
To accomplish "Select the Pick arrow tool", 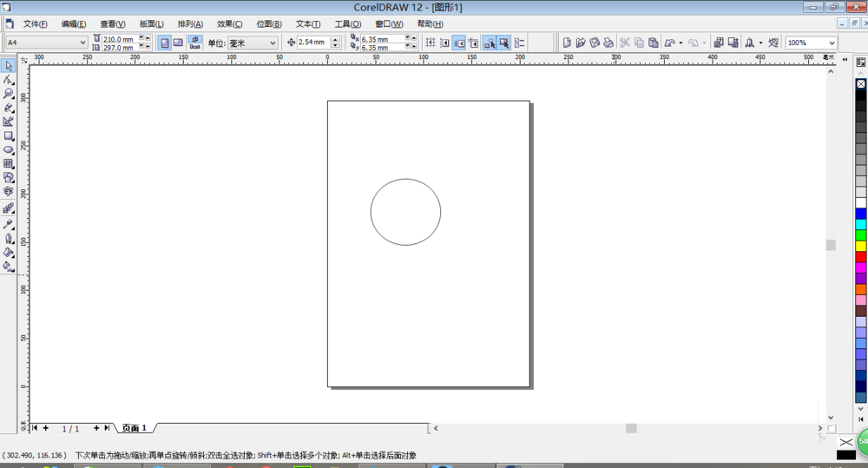I will coord(9,66).
